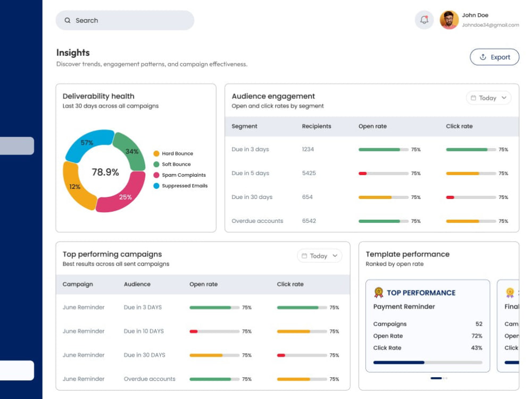The height and width of the screenshot is (399, 532).
Task: Click click rate bar for Overdue accounts segment
Action: (x=471, y=221)
